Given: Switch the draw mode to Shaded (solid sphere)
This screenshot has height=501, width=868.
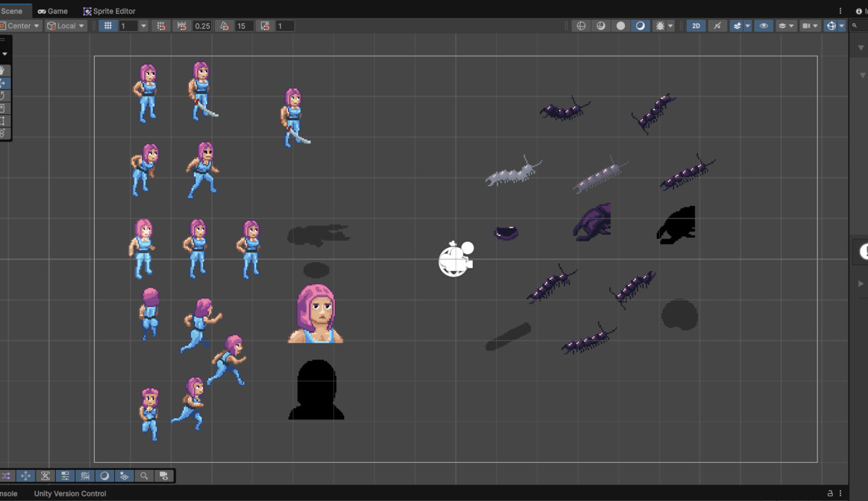Looking at the screenshot, I should point(621,26).
